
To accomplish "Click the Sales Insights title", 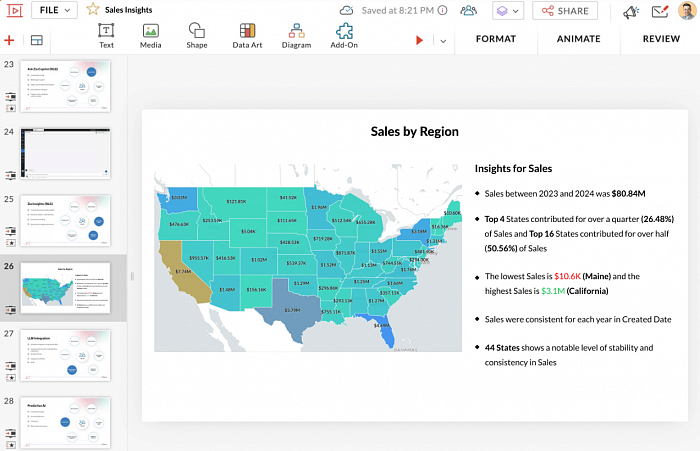I will [129, 10].
